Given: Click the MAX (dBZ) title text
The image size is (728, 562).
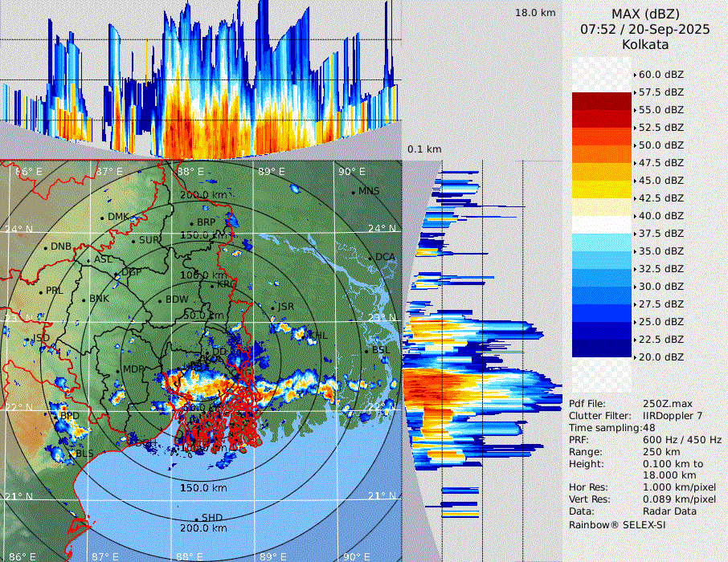Looking at the screenshot, I should point(645,14).
